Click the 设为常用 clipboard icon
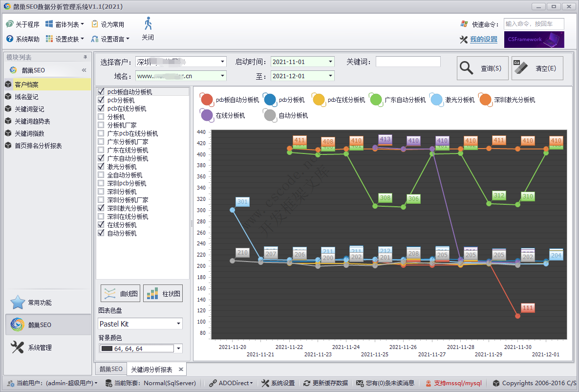This screenshot has height=392, width=579. [95, 24]
